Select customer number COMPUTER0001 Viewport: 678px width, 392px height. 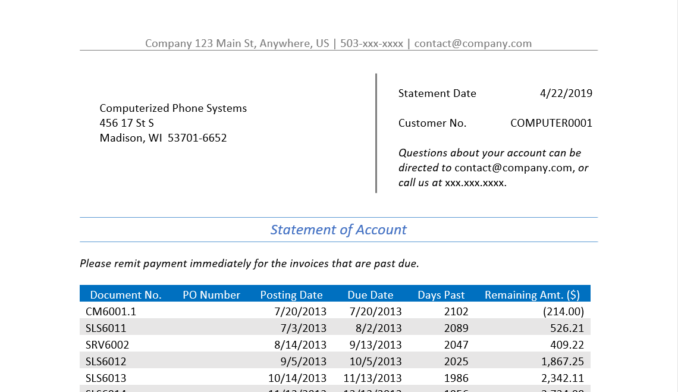pyautogui.click(x=551, y=123)
